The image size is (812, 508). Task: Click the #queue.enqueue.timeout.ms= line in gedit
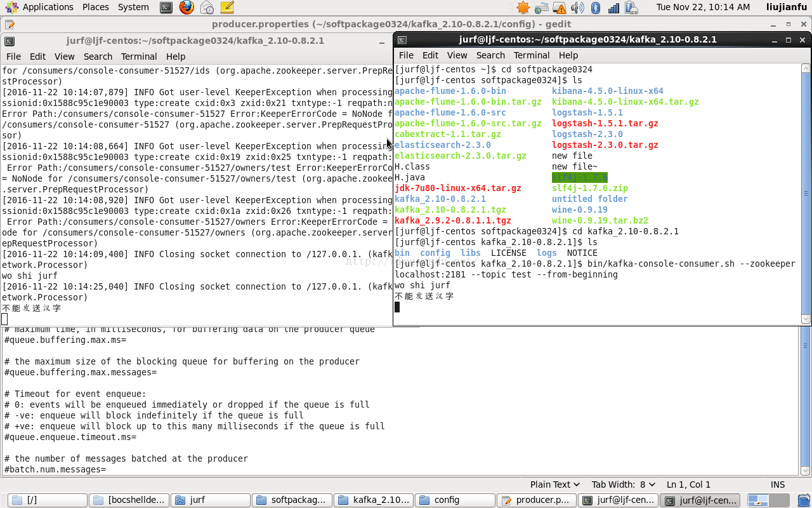pos(70,437)
